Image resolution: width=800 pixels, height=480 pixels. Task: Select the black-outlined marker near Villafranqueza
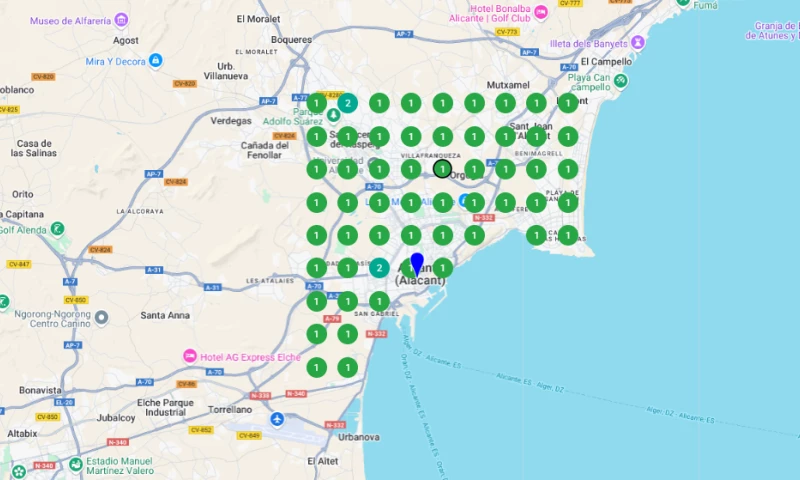[x=442, y=169]
